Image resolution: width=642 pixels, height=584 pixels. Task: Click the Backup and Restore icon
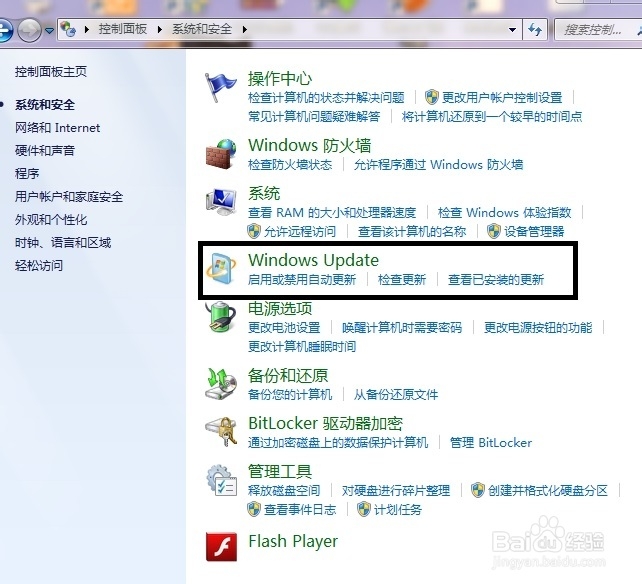(x=221, y=383)
